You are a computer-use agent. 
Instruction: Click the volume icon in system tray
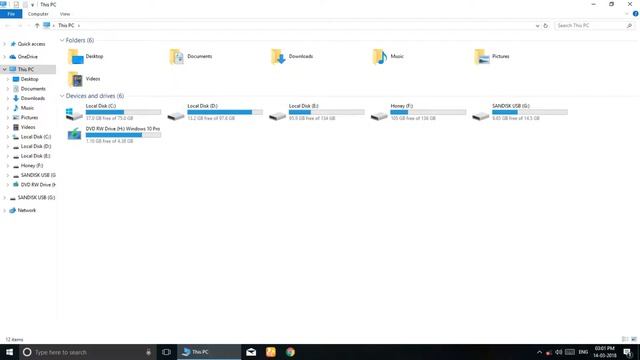click(x=559, y=352)
